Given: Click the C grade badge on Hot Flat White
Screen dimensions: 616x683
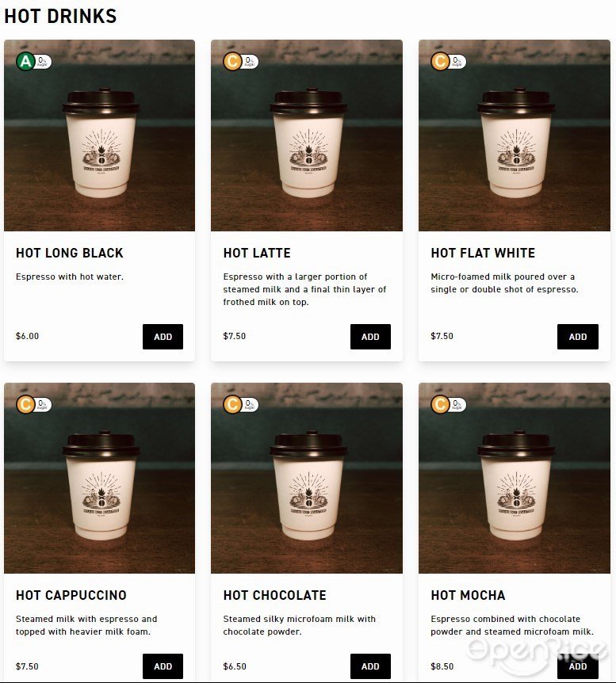Looking at the screenshot, I should pyautogui.click(x=440, y=62).
